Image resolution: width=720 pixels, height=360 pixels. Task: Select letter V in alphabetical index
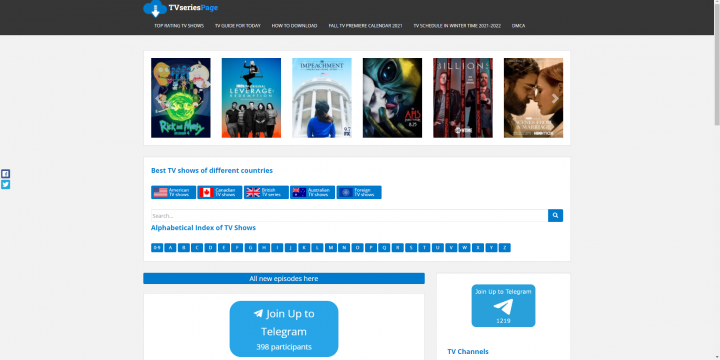(x=451, y=248)
